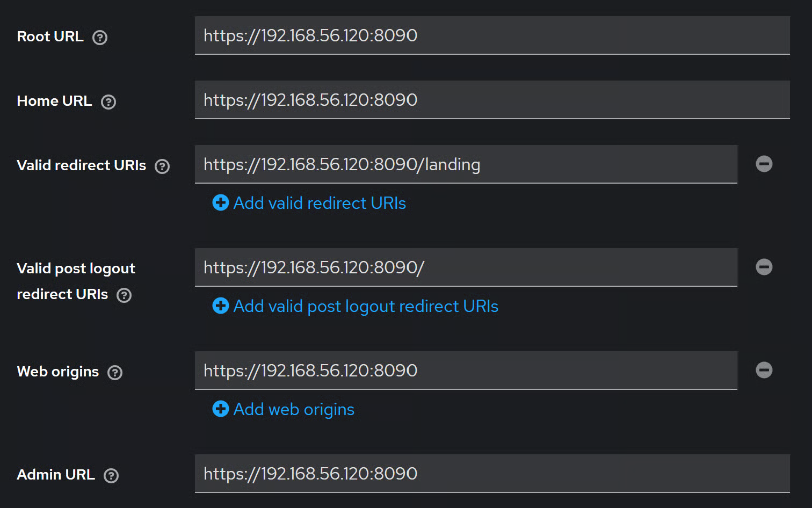This screenshot has height=508, width=812.
Task: Click into the Home URL text field
Action: 491,100
